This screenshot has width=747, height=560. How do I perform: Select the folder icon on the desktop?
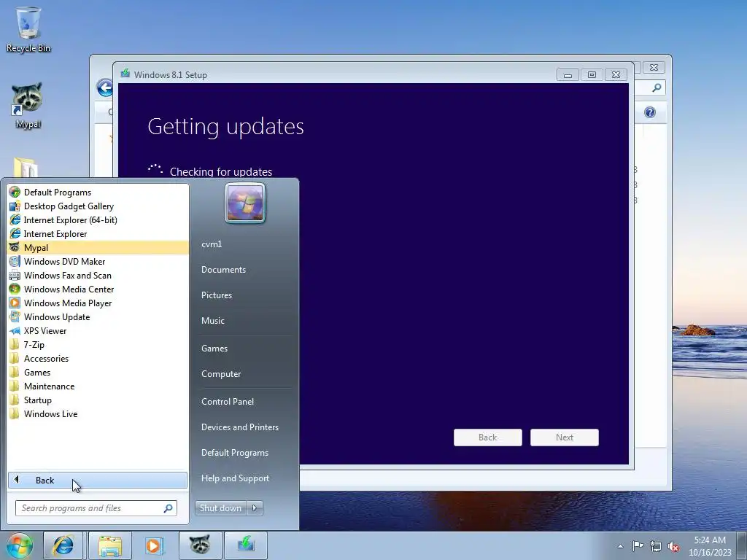(x=26, y=168)
